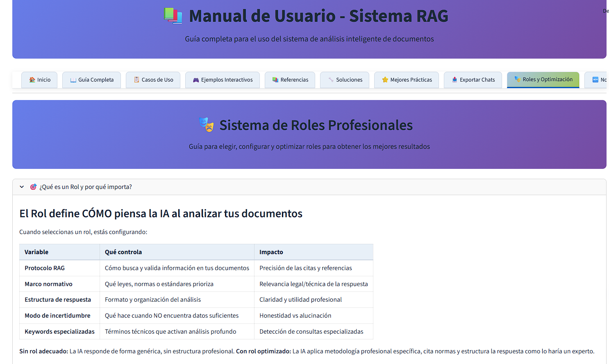Click the star icon for Mejores Prácticas

click(x=385, y=80)
